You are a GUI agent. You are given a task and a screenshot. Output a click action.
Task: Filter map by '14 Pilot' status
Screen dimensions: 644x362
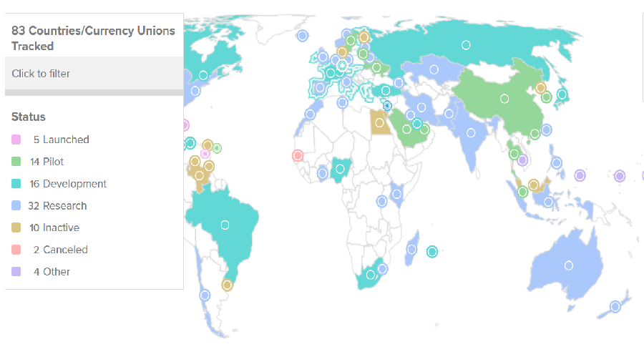[47, 162]
